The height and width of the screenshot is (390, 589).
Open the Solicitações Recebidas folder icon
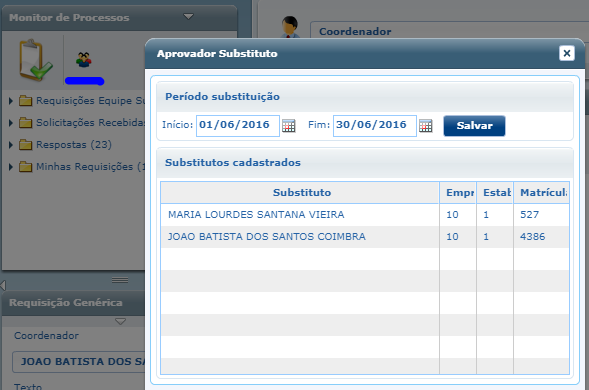[26, 122]
